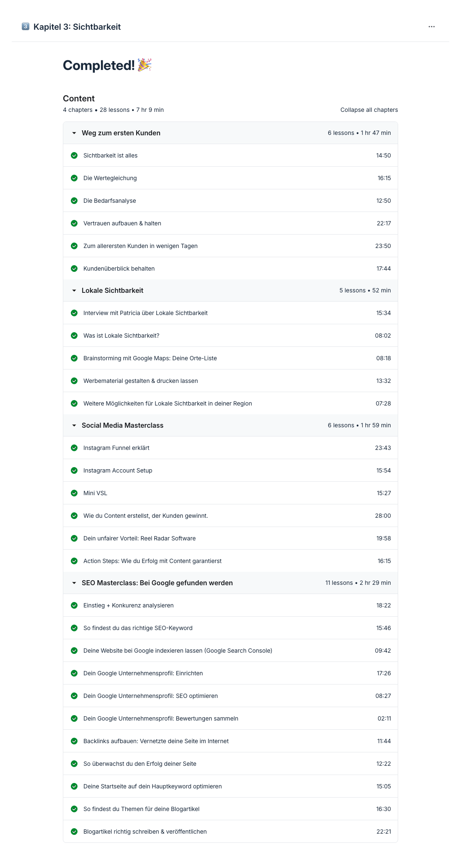
Task: Click green check beside Die Bedarfsanalyse
Action: (x=74, y=201)
